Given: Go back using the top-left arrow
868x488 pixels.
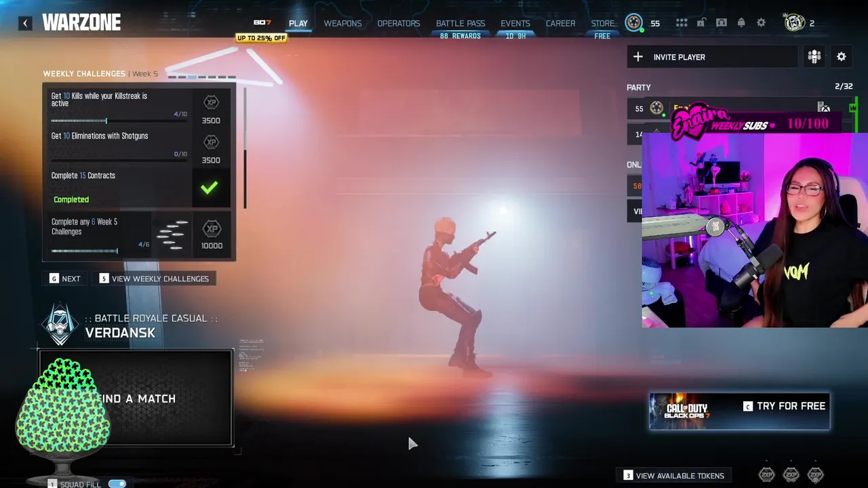Looking at the screenshot, I should pos(25,23).
